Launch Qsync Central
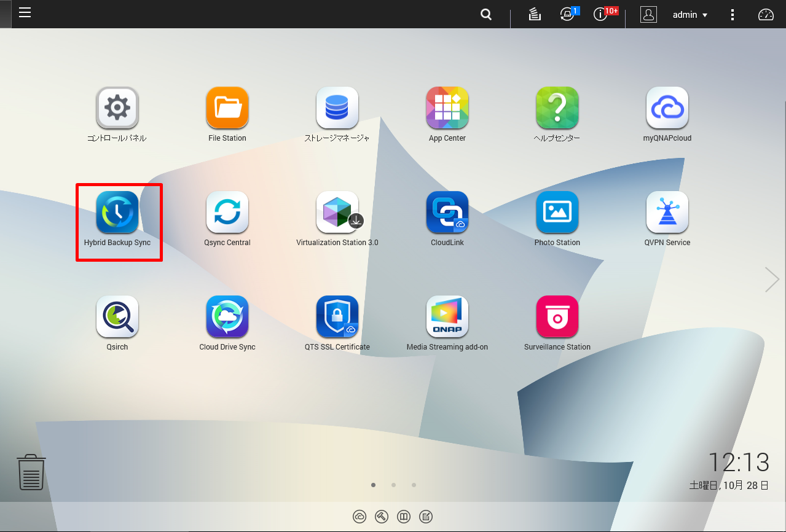 tap(227, 213)
